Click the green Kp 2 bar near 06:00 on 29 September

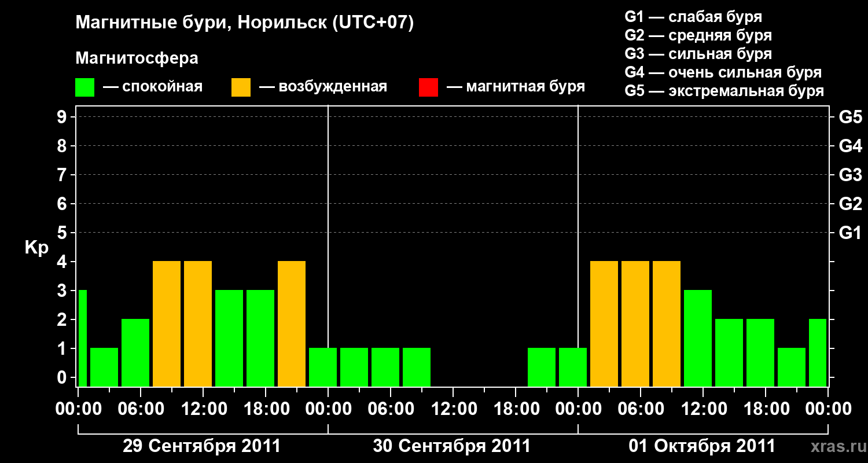[x=135, y=352]
